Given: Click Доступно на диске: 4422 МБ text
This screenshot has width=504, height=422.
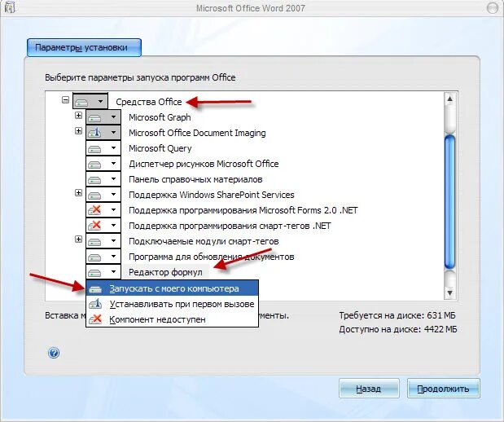Looking at the screenshot, I should point(398,329).
